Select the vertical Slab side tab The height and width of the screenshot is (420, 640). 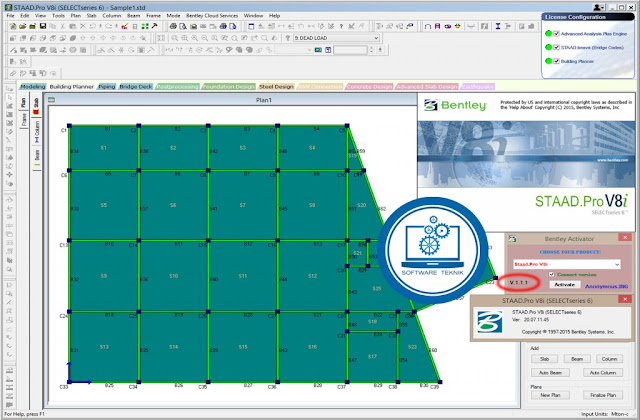coord(36,106)
